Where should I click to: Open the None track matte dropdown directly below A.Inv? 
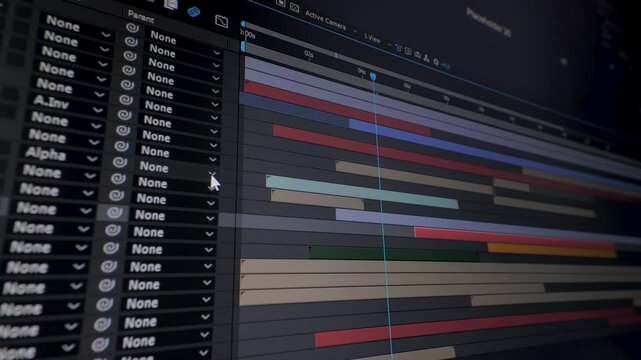pos(66,121)
